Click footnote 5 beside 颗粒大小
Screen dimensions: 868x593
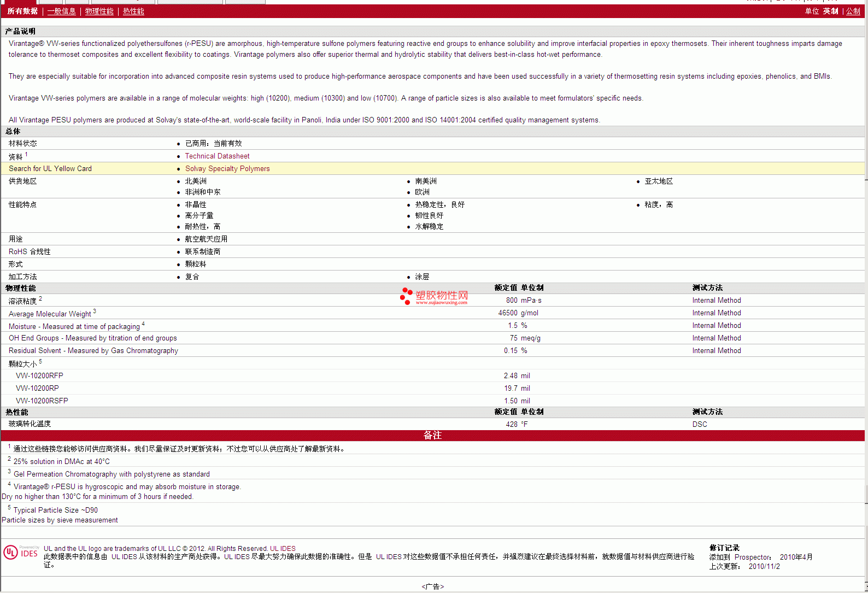pos(40,362)
